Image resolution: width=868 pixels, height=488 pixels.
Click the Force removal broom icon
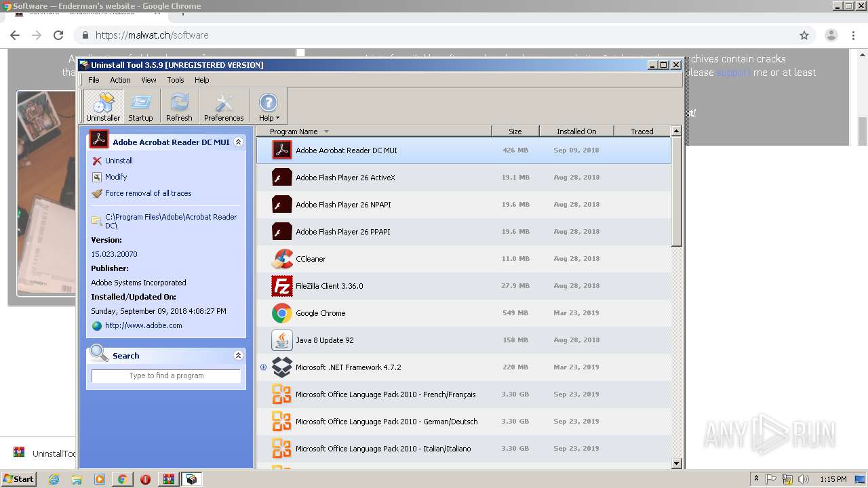coord(97,193)
